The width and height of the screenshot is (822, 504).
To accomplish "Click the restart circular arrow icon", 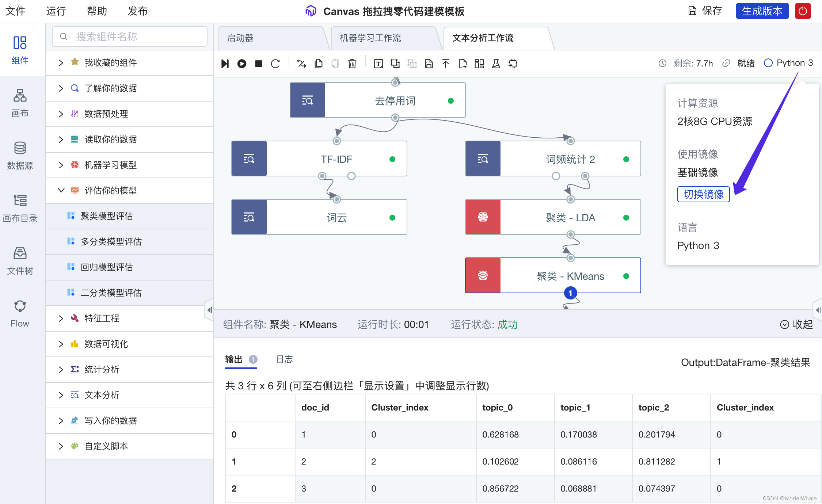I will [275, 64].
